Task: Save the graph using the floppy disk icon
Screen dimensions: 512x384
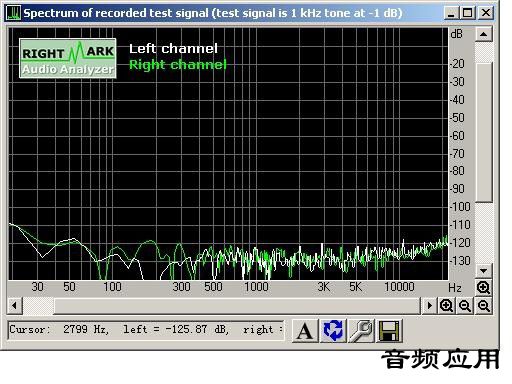Action: tap(389, 331)
